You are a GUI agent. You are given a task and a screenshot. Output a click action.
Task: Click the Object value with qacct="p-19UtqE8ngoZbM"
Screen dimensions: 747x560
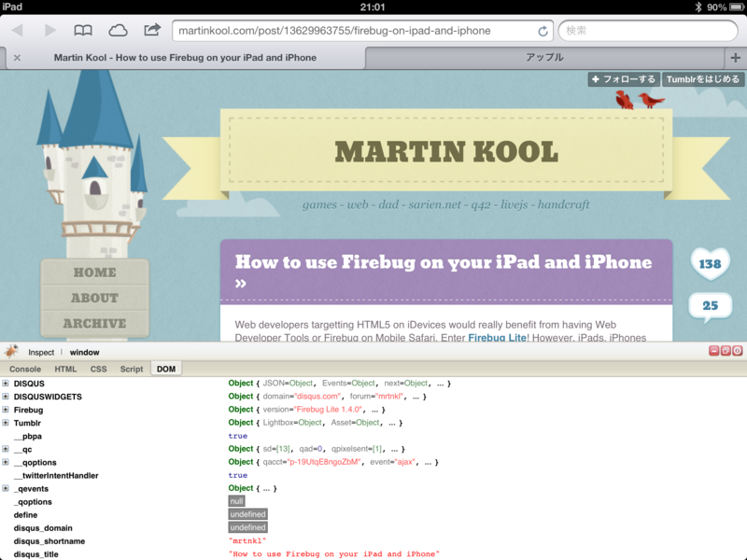click(x=333, y=462)
